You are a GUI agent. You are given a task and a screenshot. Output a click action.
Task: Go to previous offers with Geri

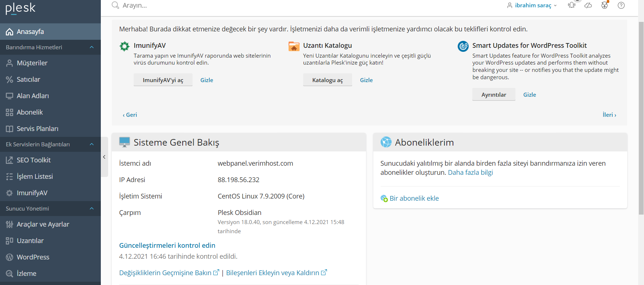click(130, 115)
